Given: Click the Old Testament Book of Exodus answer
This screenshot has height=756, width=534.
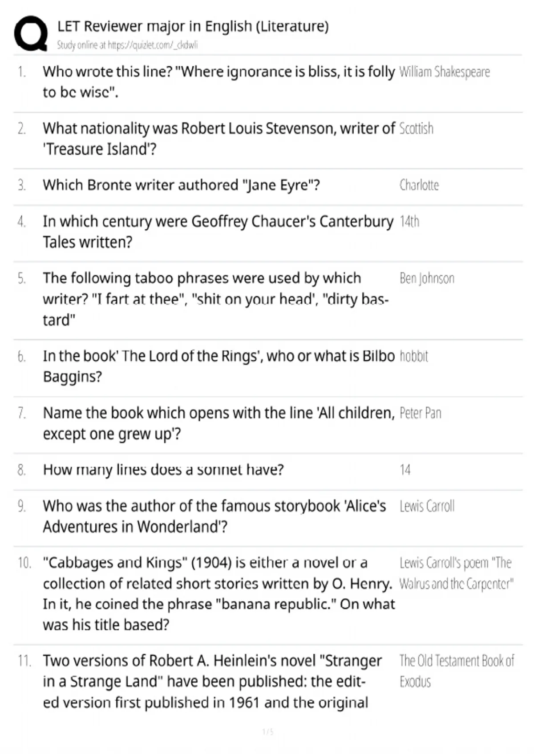Looking at the screenshot, I should point(457,672).
